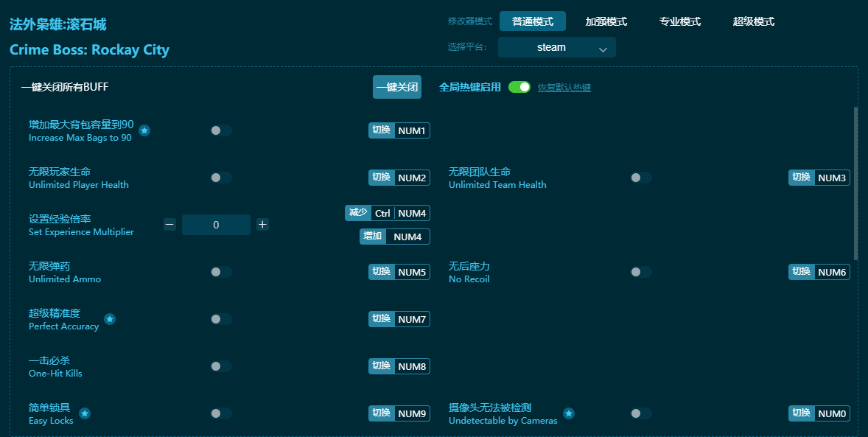The image size is (868, 437).
Task: Click star icon next to Perfect Accuracy
Action: click(110, 319)
